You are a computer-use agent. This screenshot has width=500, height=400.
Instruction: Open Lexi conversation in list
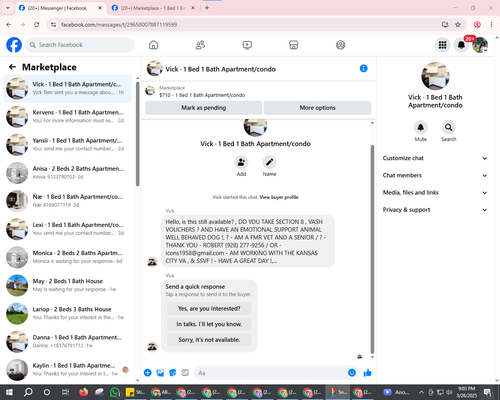click(x=68, y=229)
